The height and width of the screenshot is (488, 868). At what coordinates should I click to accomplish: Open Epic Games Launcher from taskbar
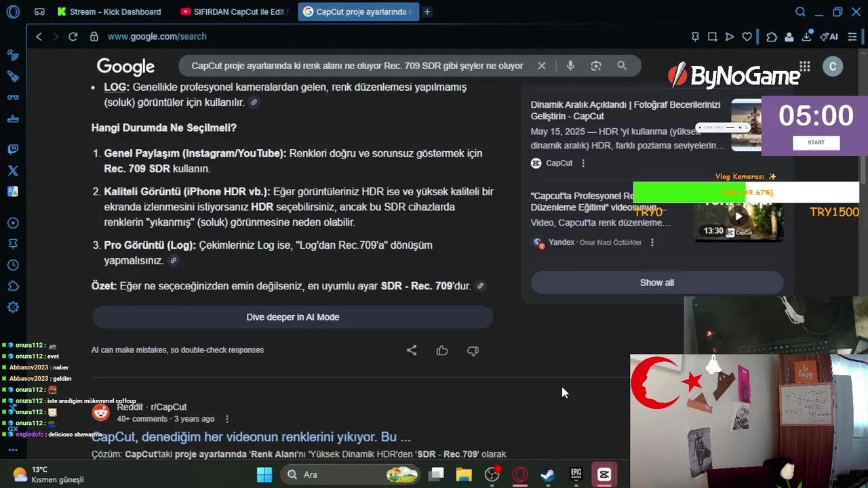point(576,474)
